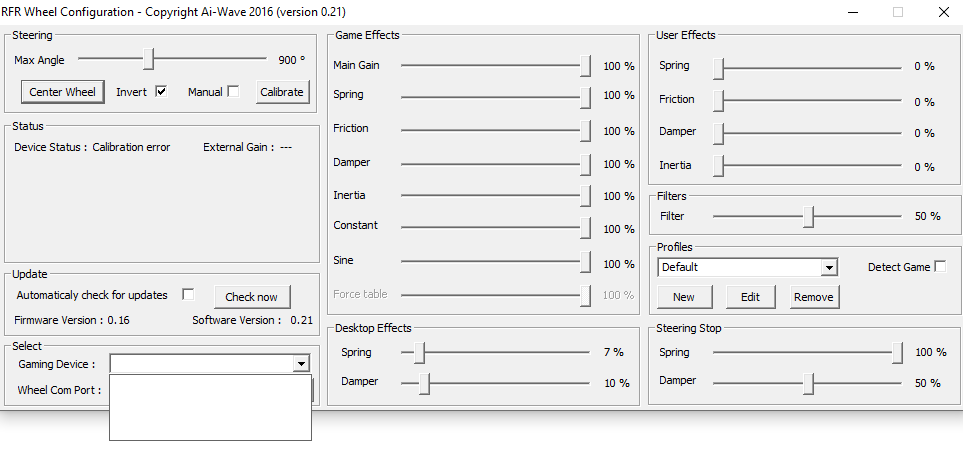This screenshot has width=963, height=453.
Task: Click the Desktop Effects Damper slider
Action: 425,383
